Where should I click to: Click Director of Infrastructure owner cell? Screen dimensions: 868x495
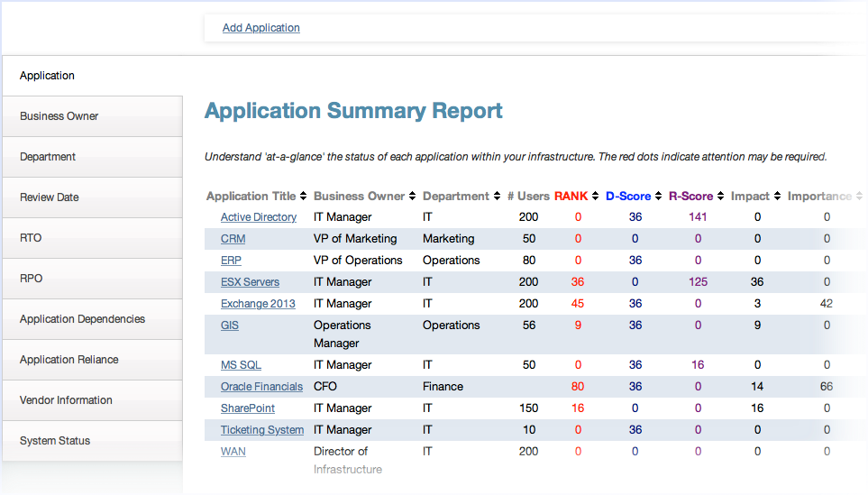pos(348,460)
